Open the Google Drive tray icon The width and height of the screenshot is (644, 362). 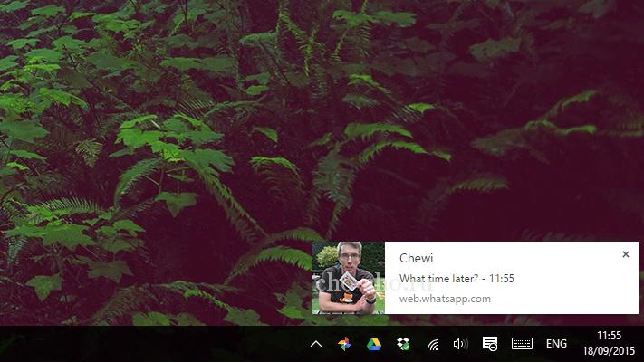click(373, 344)
